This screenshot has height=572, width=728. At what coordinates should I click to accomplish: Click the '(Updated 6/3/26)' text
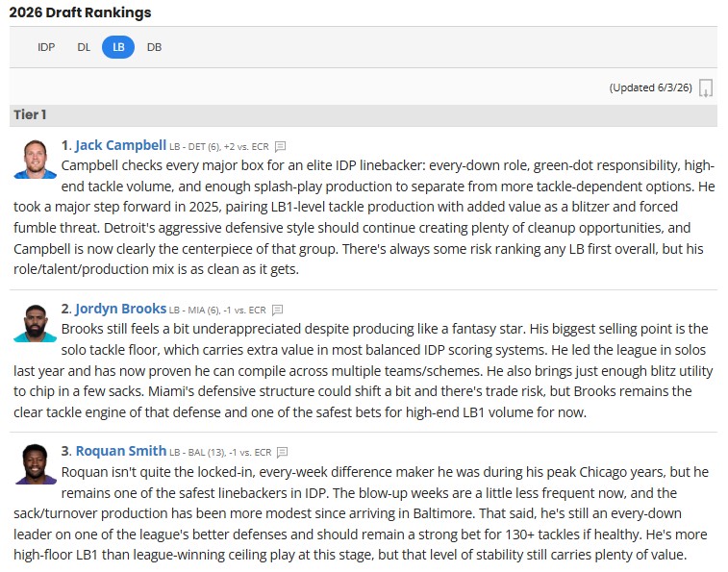(650, 87)
